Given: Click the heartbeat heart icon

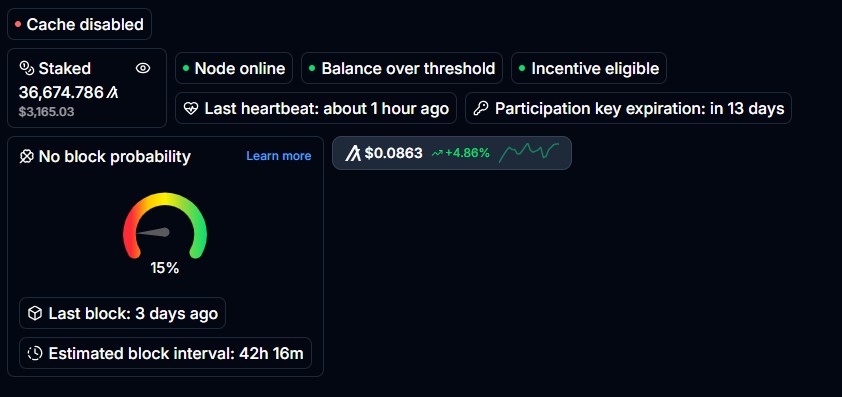Looking at the screenshot, I should tap(191, 109).
